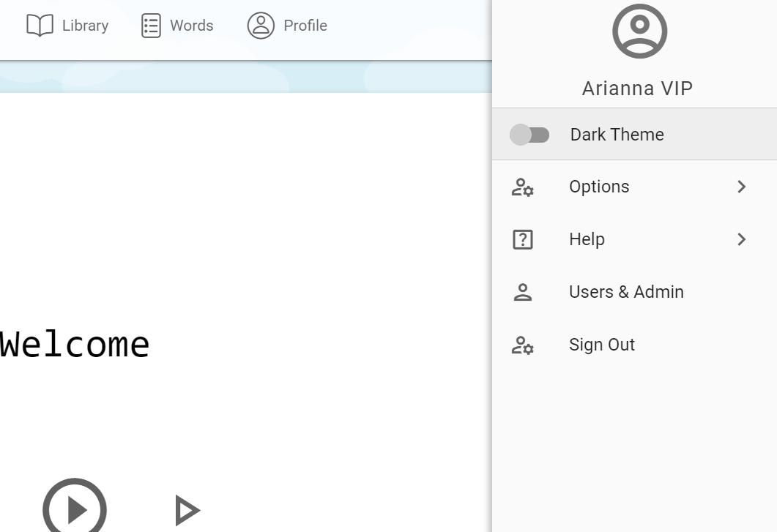Switch to the Words tab
This screenshot has width=777, height=532.
(x=177, y=26)
